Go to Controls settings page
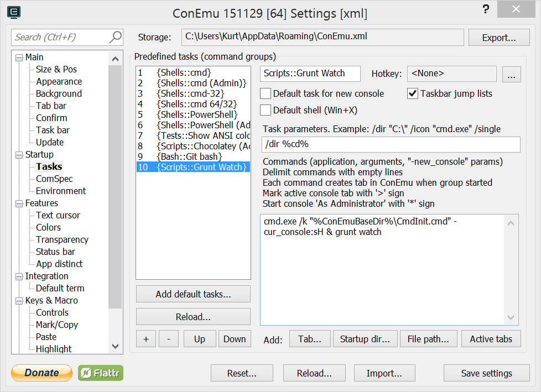The height and width of the screenshot is (392, 541). tap(52, 313)
